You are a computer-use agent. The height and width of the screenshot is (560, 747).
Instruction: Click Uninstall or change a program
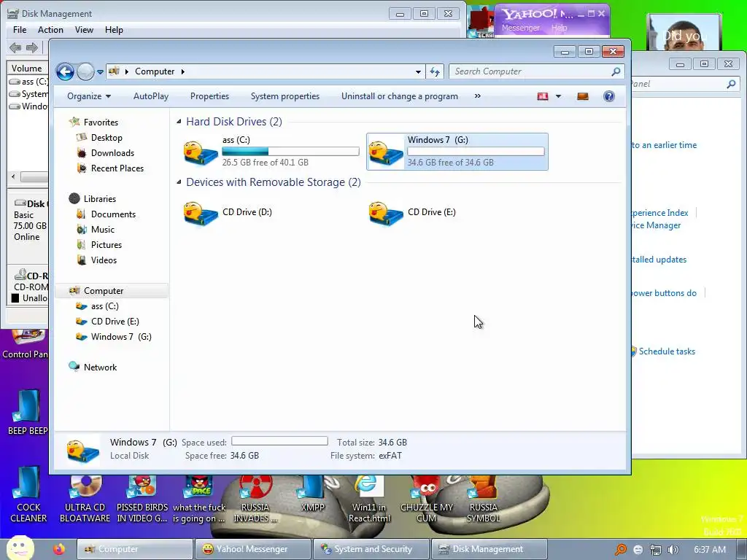pyautogui.click(x=400, y=96)
